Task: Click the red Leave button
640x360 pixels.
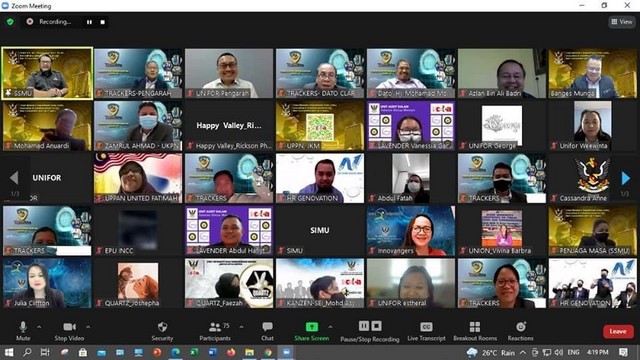Action: coord(618,331)
